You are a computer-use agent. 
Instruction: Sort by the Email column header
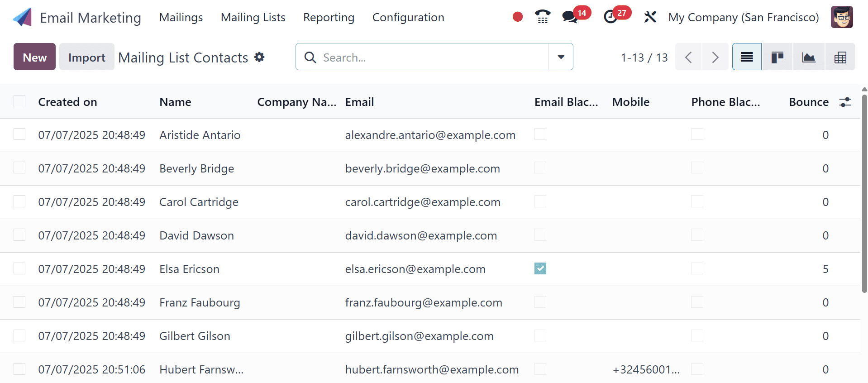point(359,102)
